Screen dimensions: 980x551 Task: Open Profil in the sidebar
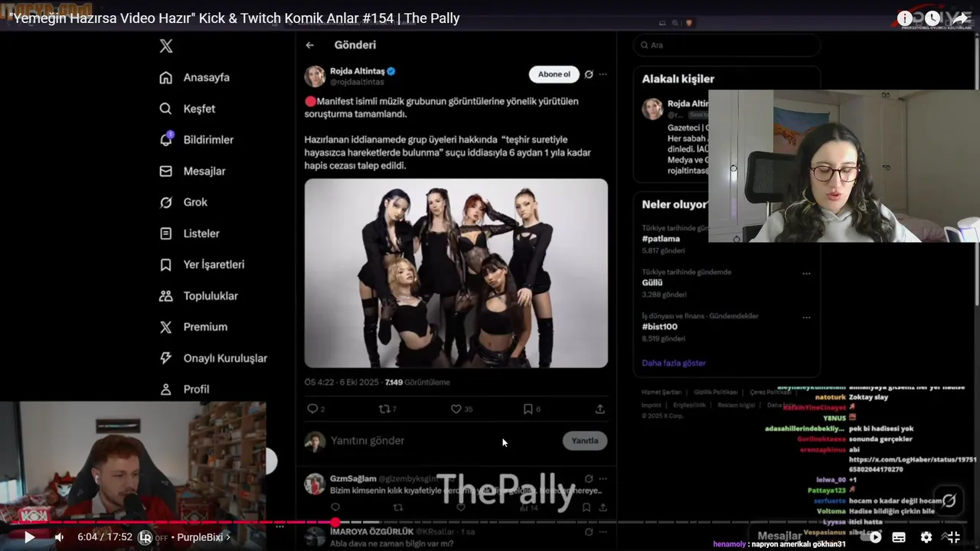point(184,389)
